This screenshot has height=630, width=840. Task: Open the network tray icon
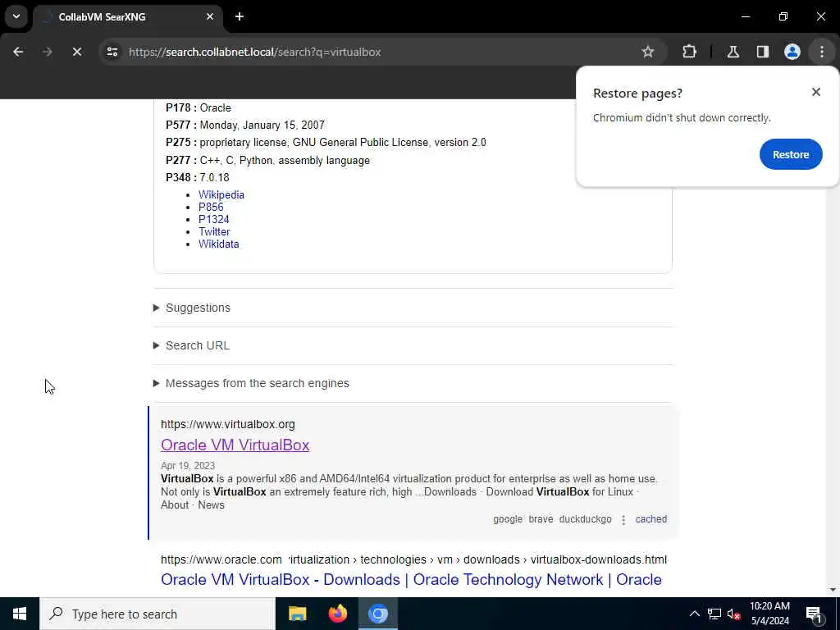click(x=714, y=614)
